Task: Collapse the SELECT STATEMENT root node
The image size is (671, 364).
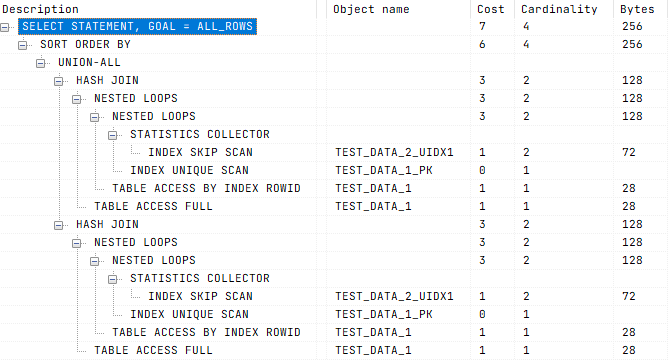Action: (5, 27)
